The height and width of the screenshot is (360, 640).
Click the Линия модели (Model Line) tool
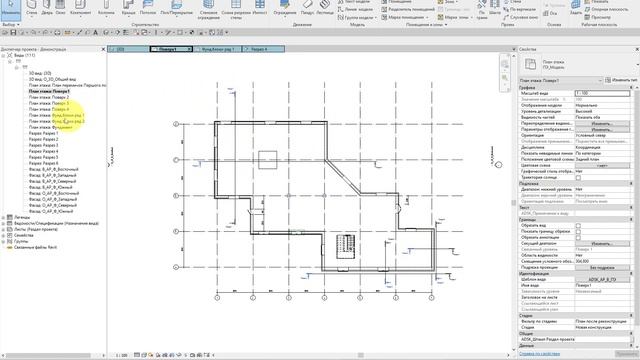355,9
